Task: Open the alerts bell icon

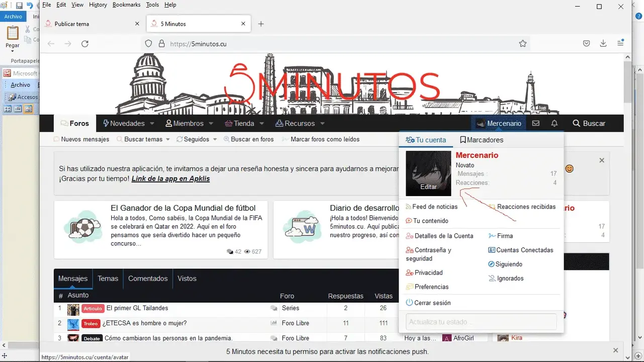Action: click(555, 123)
